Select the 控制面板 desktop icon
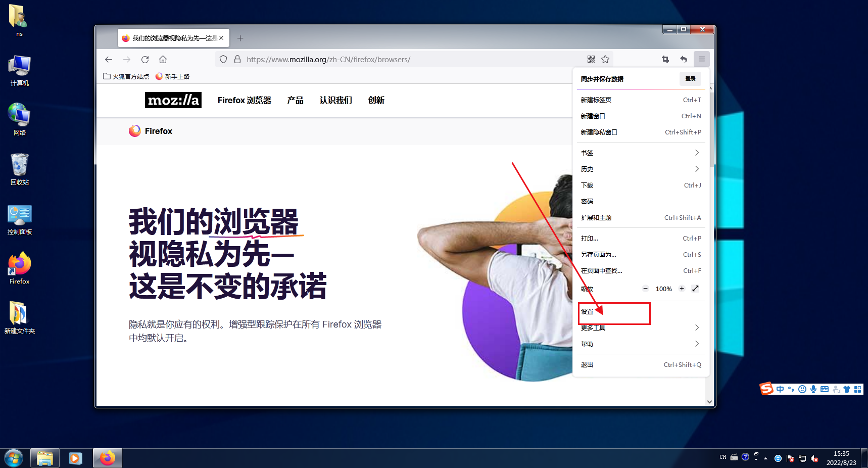 tap(19, 219)
